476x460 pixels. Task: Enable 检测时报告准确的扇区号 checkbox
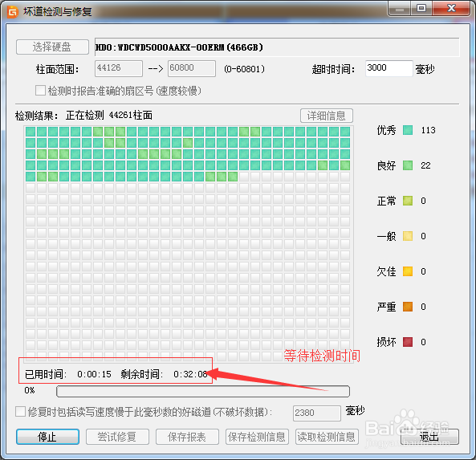point(40,91)
